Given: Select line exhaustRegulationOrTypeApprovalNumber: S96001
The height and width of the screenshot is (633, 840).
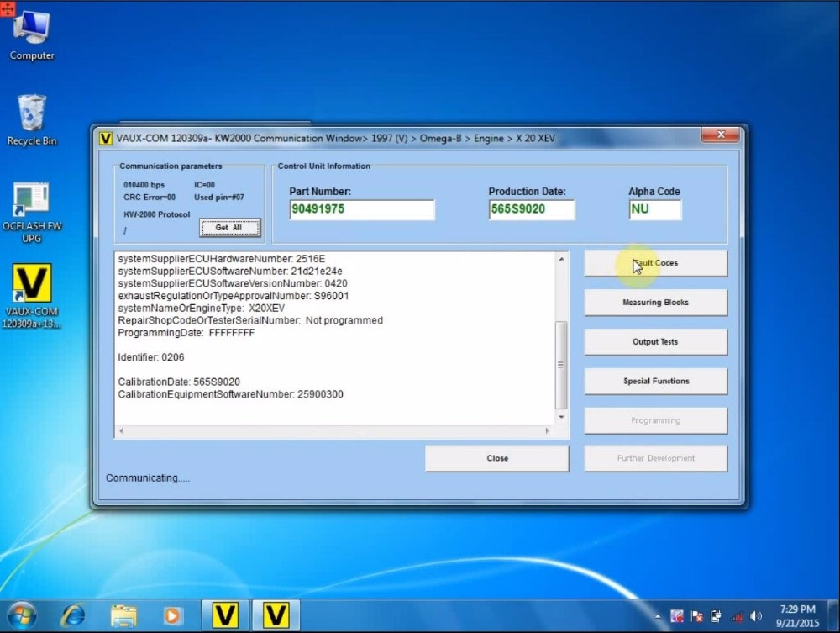Looking at the screenshot, I should (x=233, y=296).
